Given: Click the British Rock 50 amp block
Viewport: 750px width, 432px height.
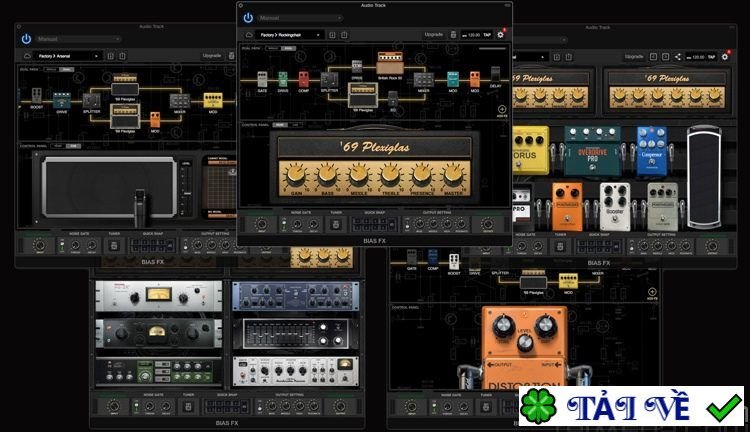Looking at the screenshot, I should tap(390, 60).
